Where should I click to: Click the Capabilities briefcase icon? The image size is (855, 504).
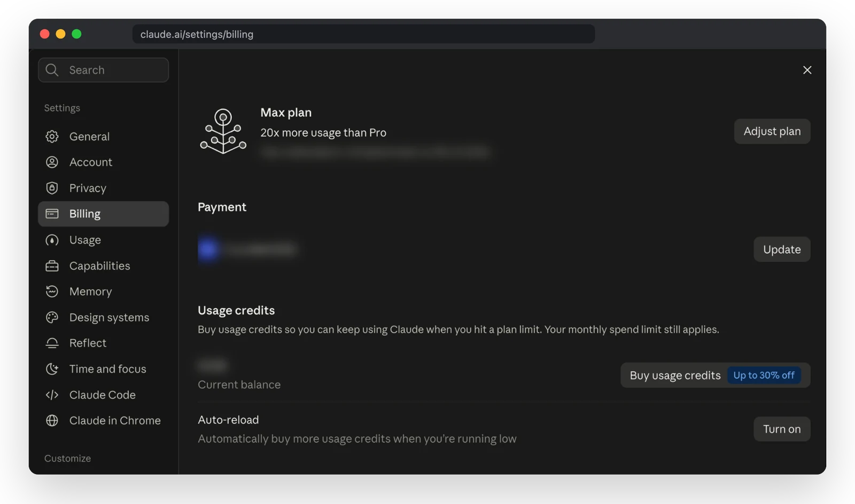pyautogui.click(x=52, y=266)
